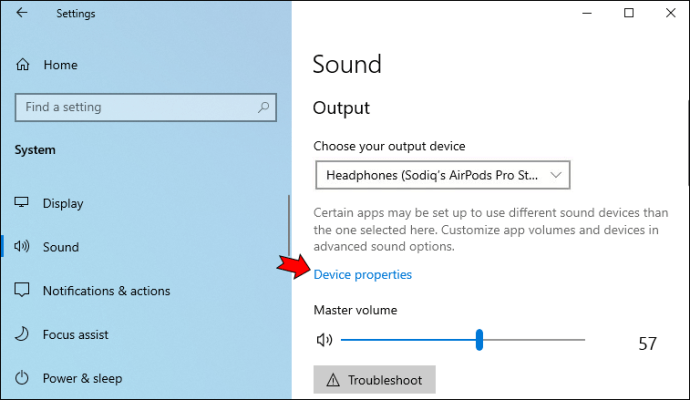Expand the Headphones dropdown chevron

tap(556, 175)
